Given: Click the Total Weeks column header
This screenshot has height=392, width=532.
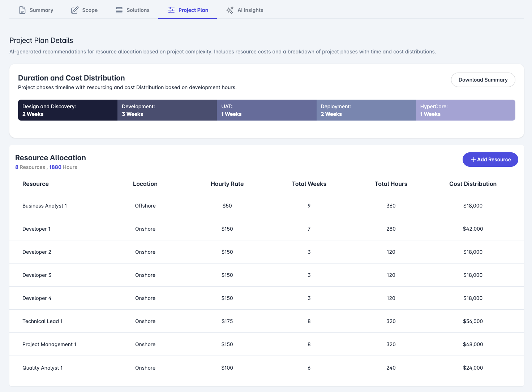Looking at the screenshot, I should (309, 184).
